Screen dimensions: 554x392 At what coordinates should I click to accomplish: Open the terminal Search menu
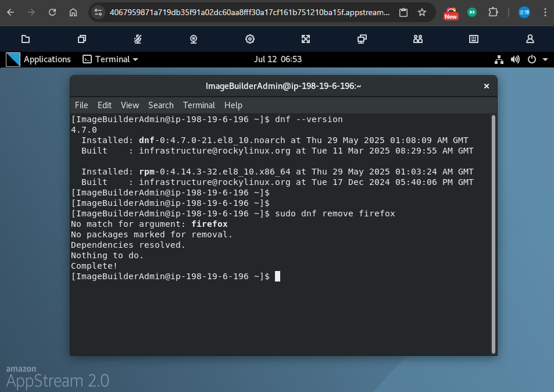pos(161,105)
